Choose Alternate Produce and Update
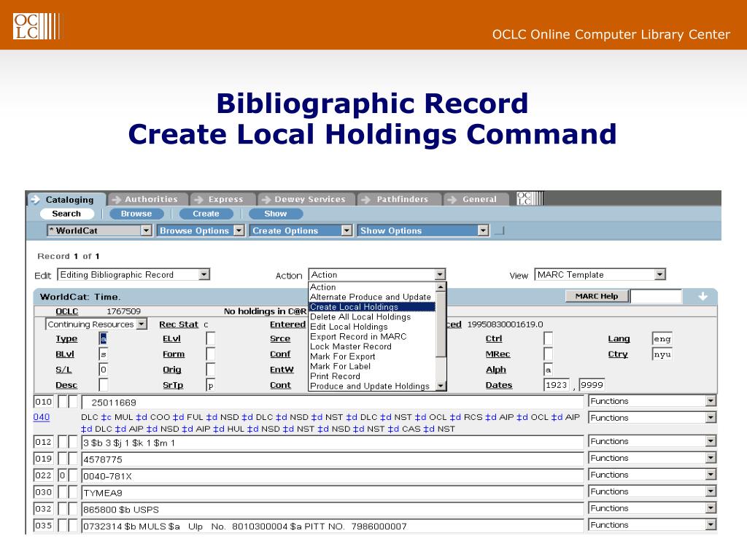The width and height of the screenshot is (747, 560). [372, 297]
